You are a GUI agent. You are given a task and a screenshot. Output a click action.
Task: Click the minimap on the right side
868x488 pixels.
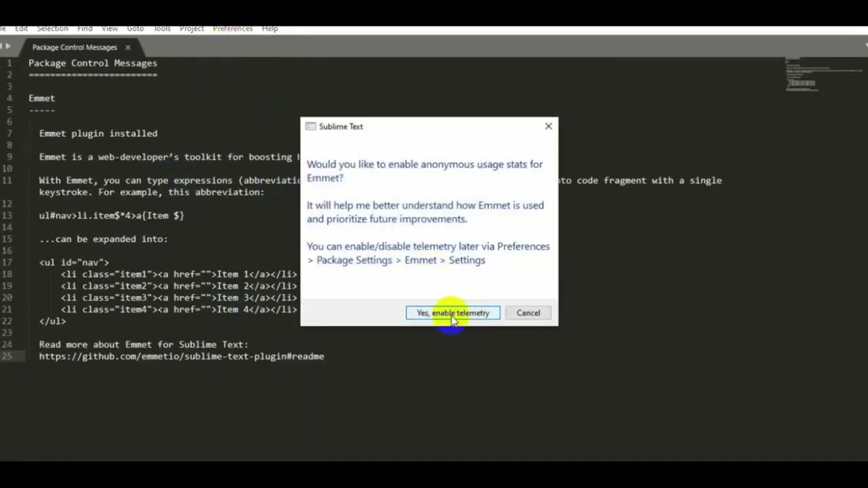tap(824, 75)
